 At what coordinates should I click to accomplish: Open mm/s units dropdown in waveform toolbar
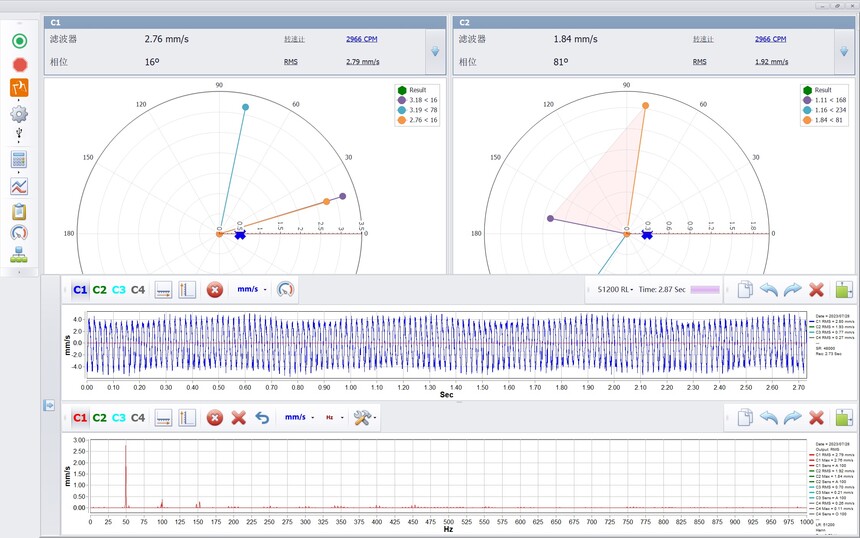[250, 290]
